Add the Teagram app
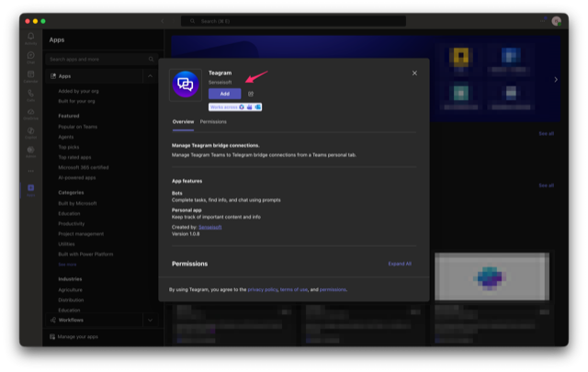Screen dimensions: 588x372 (x=224, y=94)
